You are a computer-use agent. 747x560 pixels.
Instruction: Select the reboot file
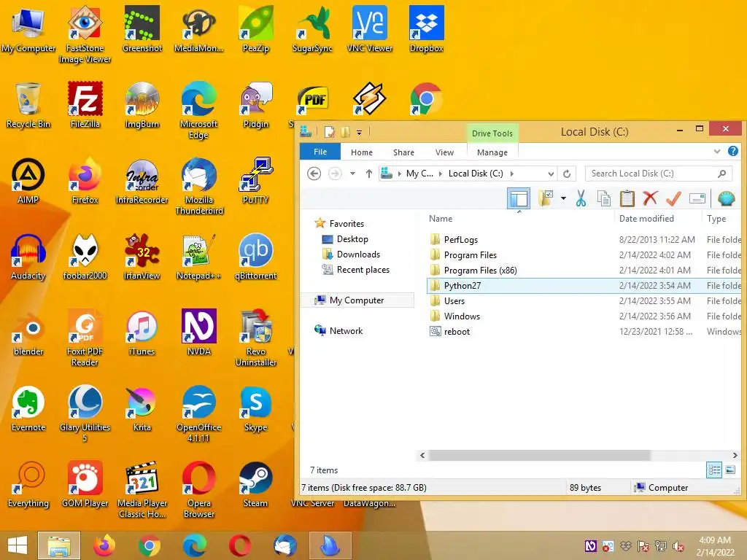pos(457,332)
